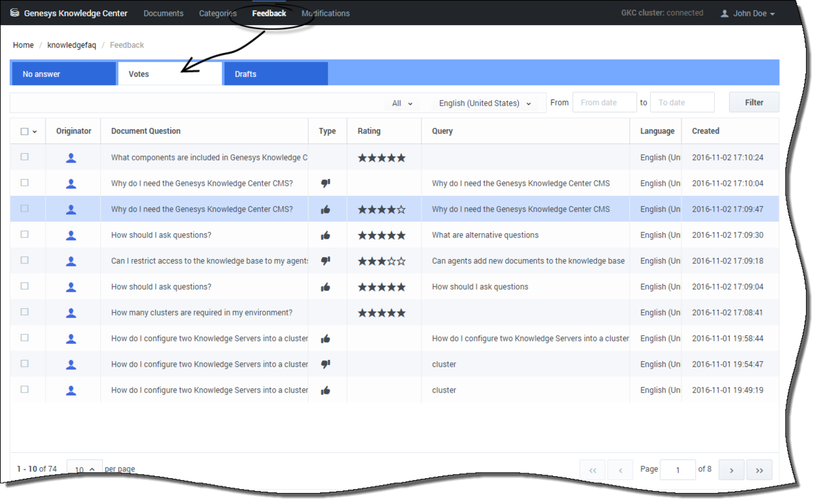Open Modifications from the top navigation
Image resolution: width=817 pixels, height=504 pixels.
pos(325,14)
